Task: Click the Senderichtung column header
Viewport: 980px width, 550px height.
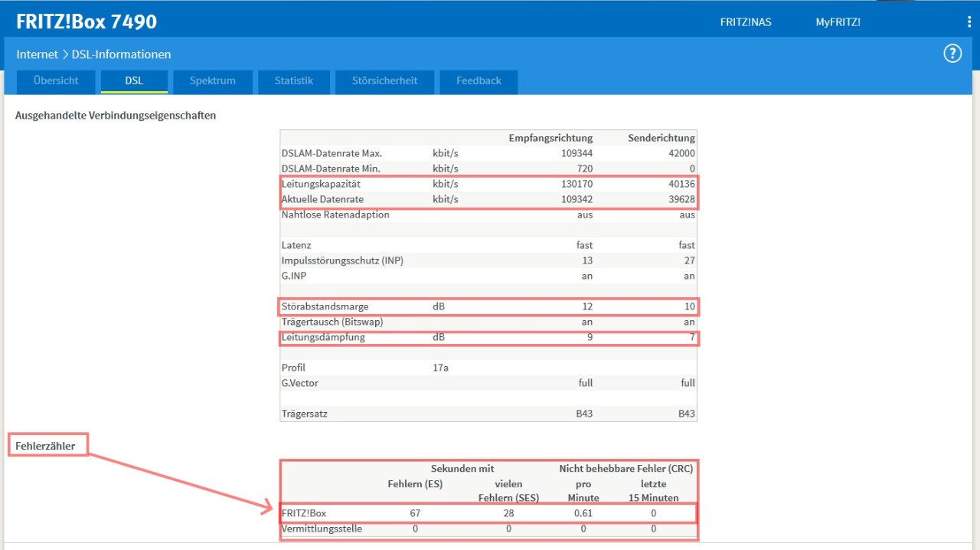Action: pyautogui.click(x=661, y=138)
